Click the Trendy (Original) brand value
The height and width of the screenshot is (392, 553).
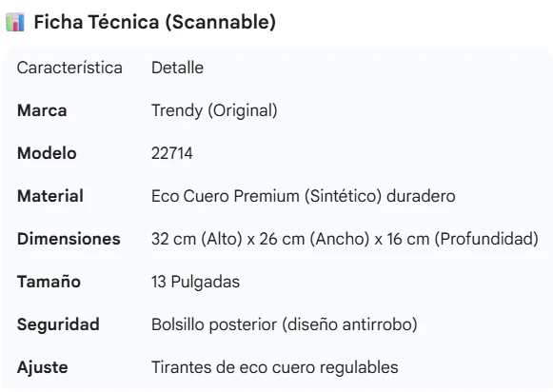(x=214, y=111)
